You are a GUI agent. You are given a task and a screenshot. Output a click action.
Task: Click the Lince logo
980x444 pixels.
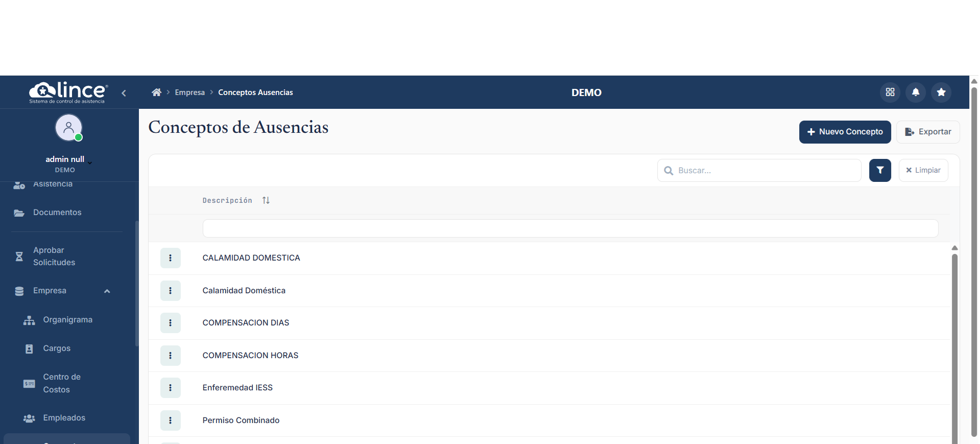click(x=68, y=92)
